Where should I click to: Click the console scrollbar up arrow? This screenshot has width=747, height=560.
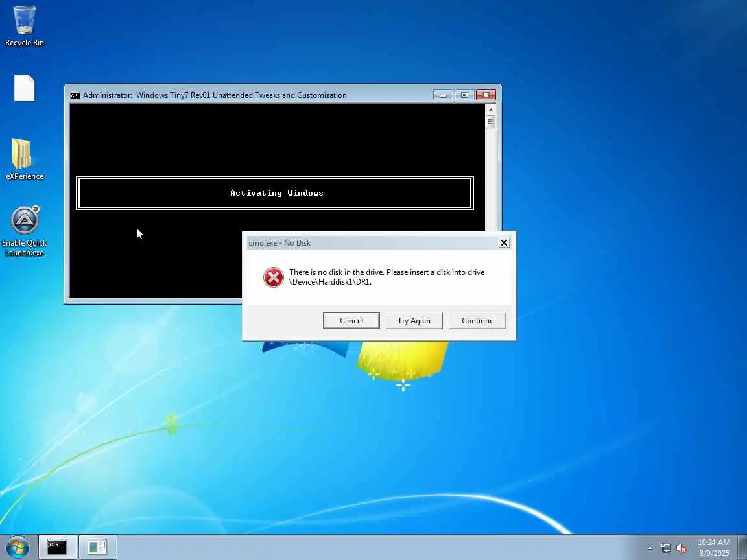coord(491,109)
